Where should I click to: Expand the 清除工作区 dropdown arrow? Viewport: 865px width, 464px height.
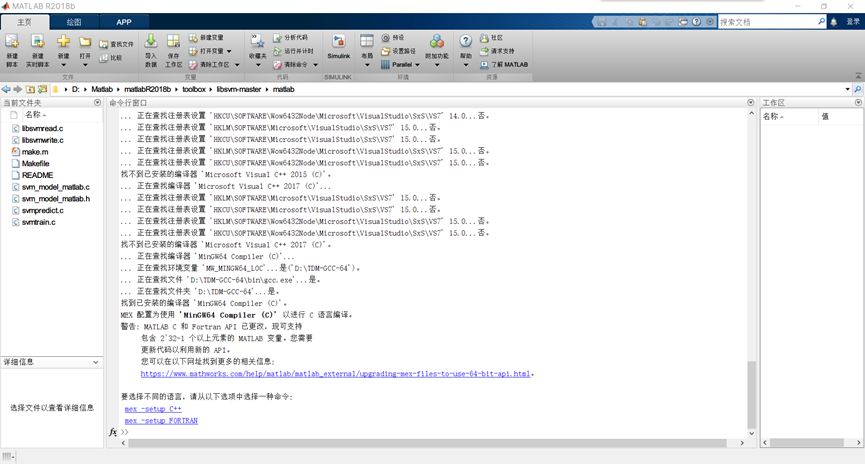(x=237, y=65)
